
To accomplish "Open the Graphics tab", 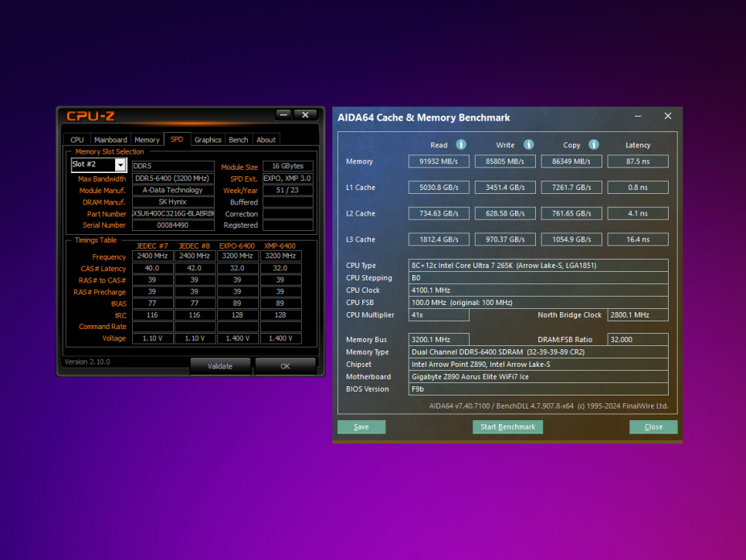I will point(208,140).
